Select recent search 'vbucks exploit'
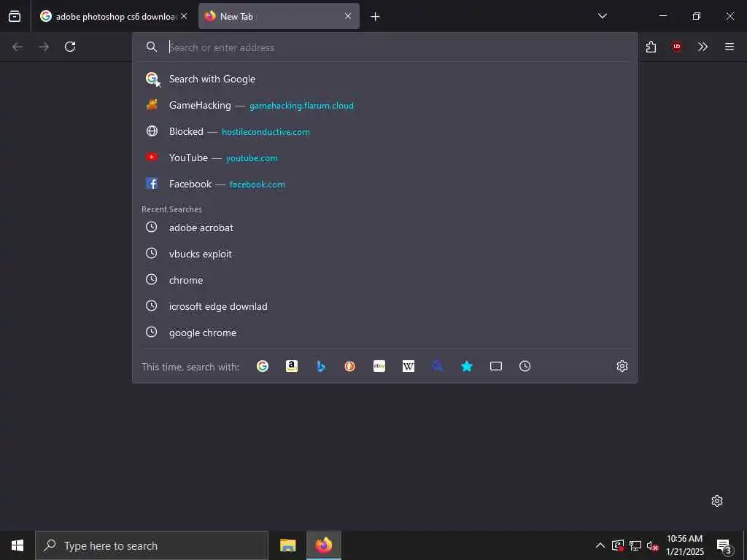The height and width of the screenshot is (560, 747). tap(385, 254)
